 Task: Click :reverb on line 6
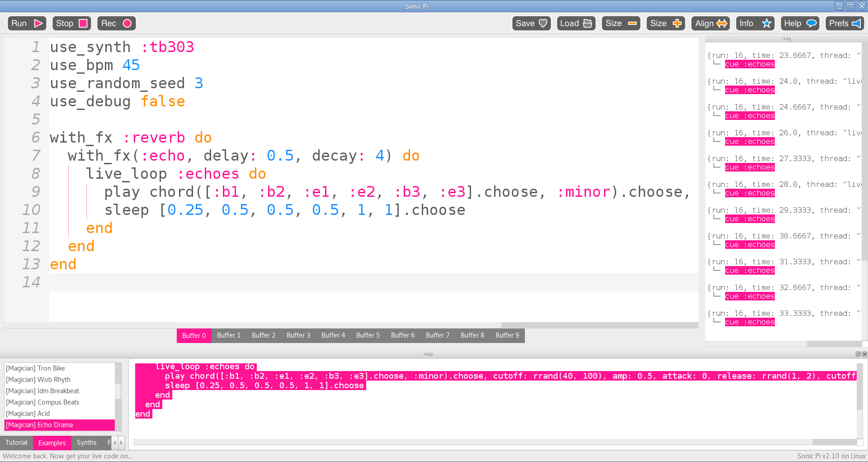coord(154,138)
